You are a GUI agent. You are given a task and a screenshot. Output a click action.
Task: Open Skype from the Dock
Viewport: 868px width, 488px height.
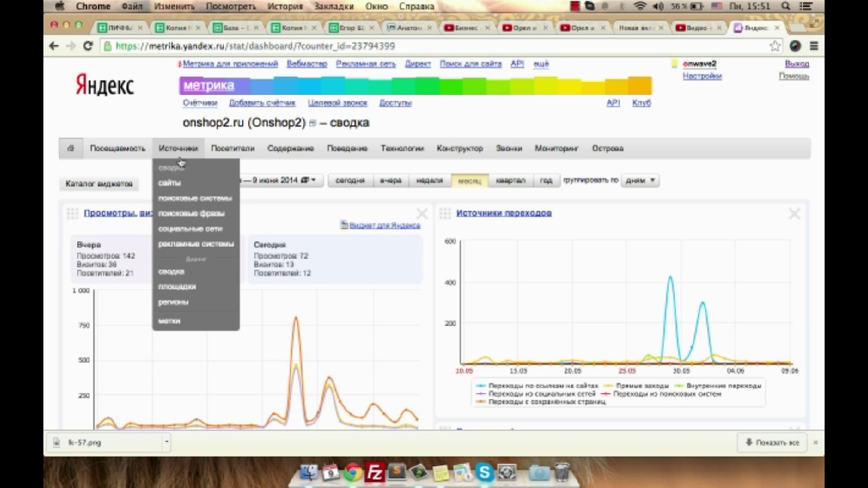(484, 472)
